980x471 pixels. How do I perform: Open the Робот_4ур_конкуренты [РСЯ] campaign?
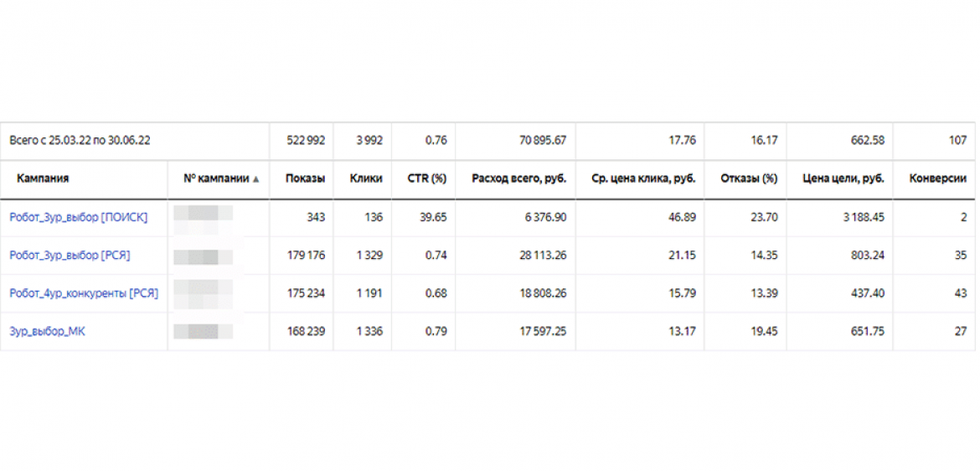pos(84,293)
